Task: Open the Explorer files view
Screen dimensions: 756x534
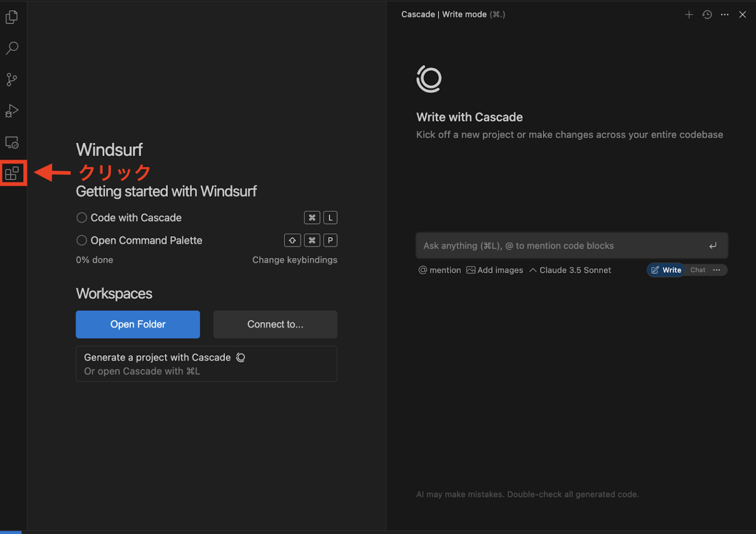Action: click(x=12, y=17)
